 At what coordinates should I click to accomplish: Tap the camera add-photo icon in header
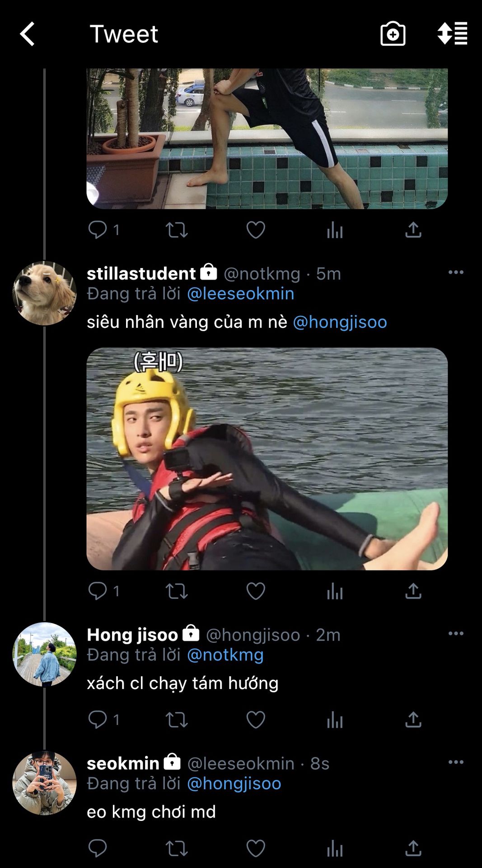(x=393, y=34)
